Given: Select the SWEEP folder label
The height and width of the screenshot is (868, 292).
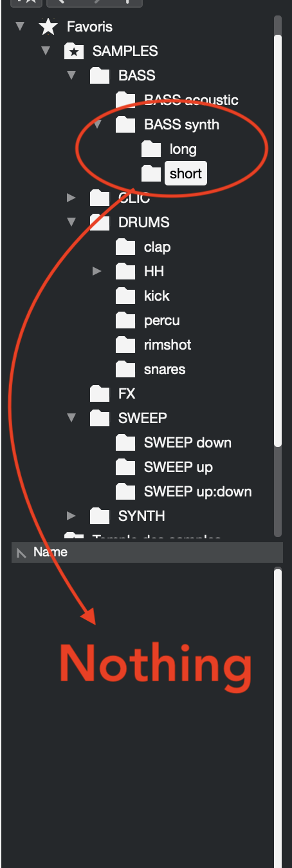Looking at the screenshot, I should (143, 418).
